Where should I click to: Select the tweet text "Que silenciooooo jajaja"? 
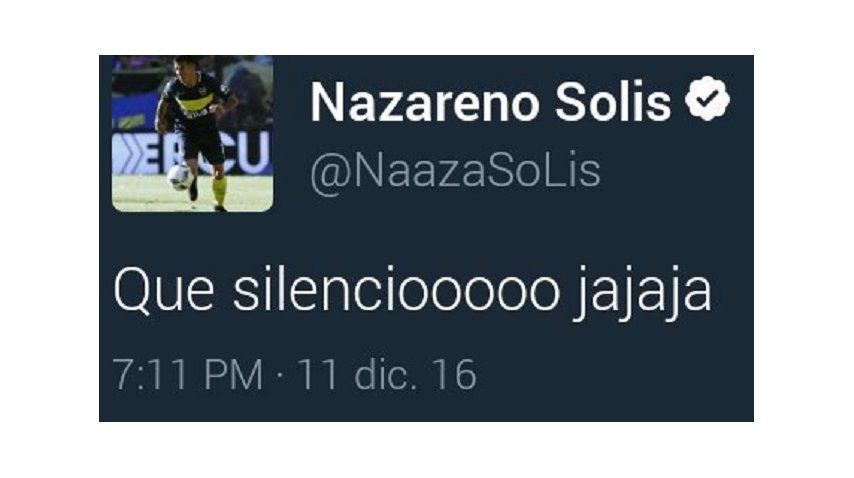(412, 293)
